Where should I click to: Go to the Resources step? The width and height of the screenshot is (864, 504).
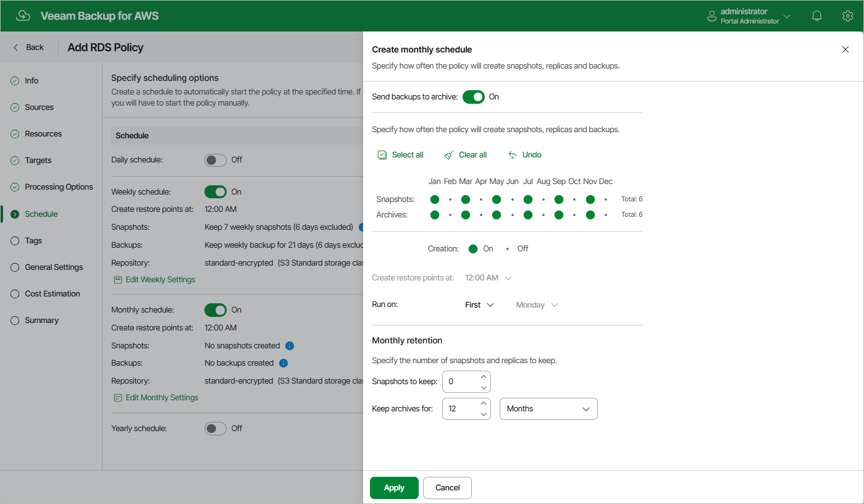pyautogui.click(x=43, y=134)
